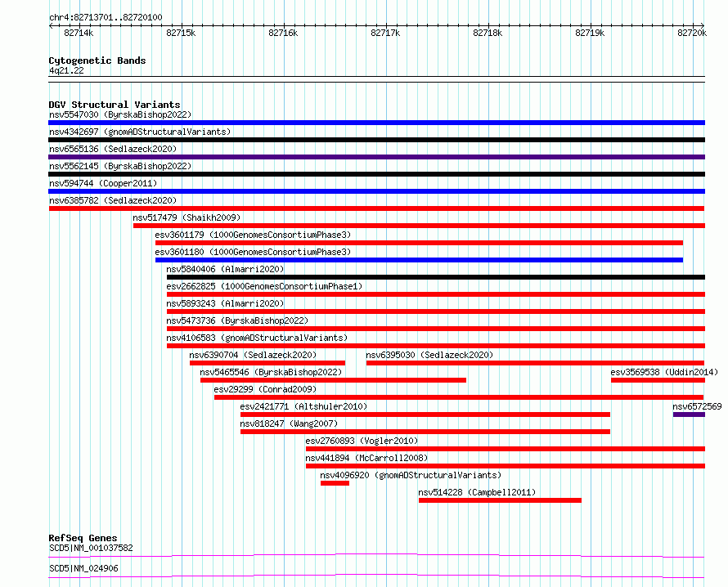
Task: Click nsv6390704 (Sedlazeck2020) label
Action: (253, 355)
